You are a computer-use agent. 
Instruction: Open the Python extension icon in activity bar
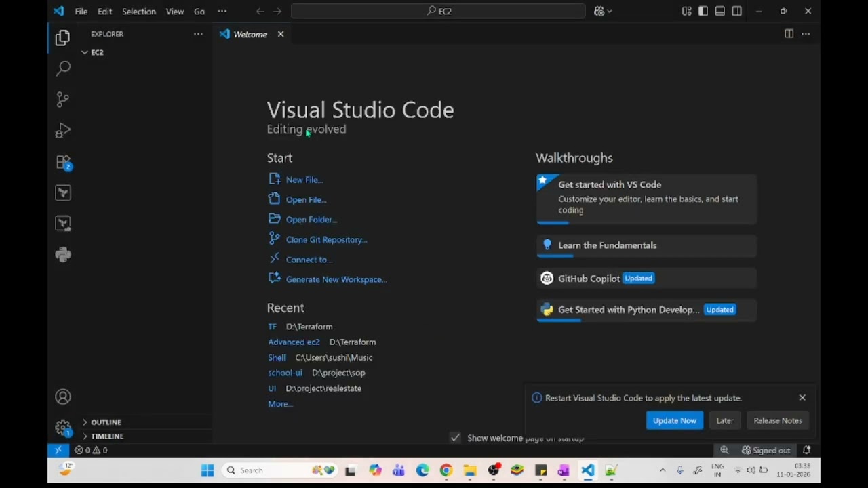(63, 254)
